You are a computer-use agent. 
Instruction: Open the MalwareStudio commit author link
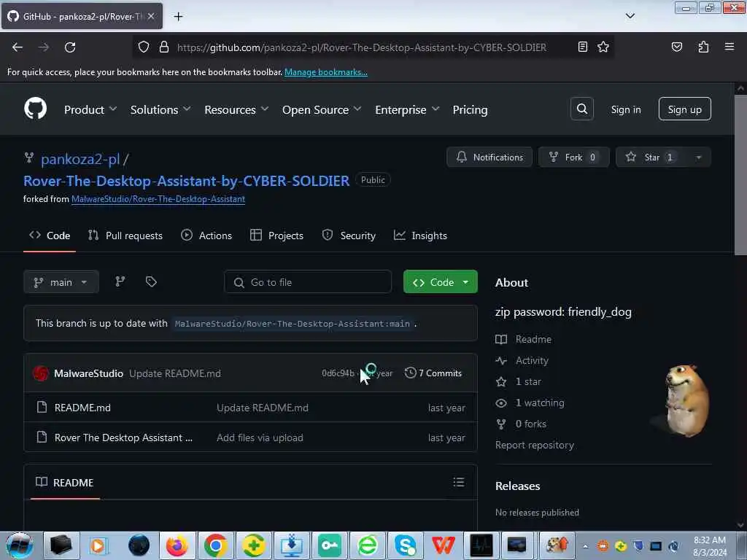88,373
